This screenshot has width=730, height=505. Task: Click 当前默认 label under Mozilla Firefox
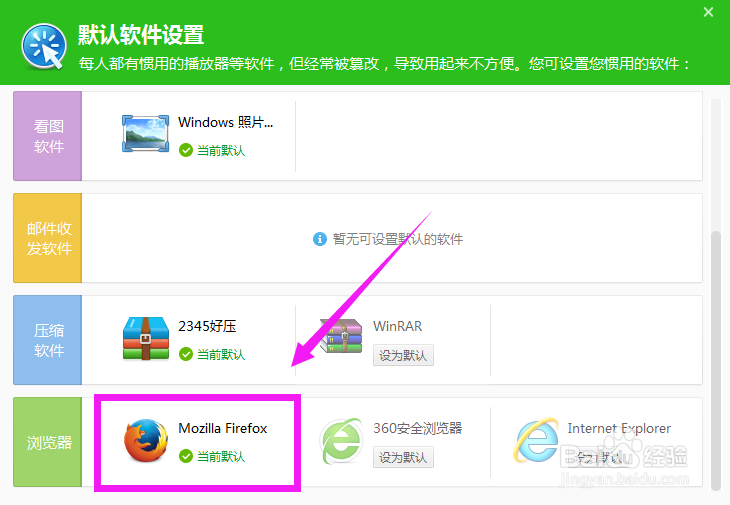pos(221,456)
